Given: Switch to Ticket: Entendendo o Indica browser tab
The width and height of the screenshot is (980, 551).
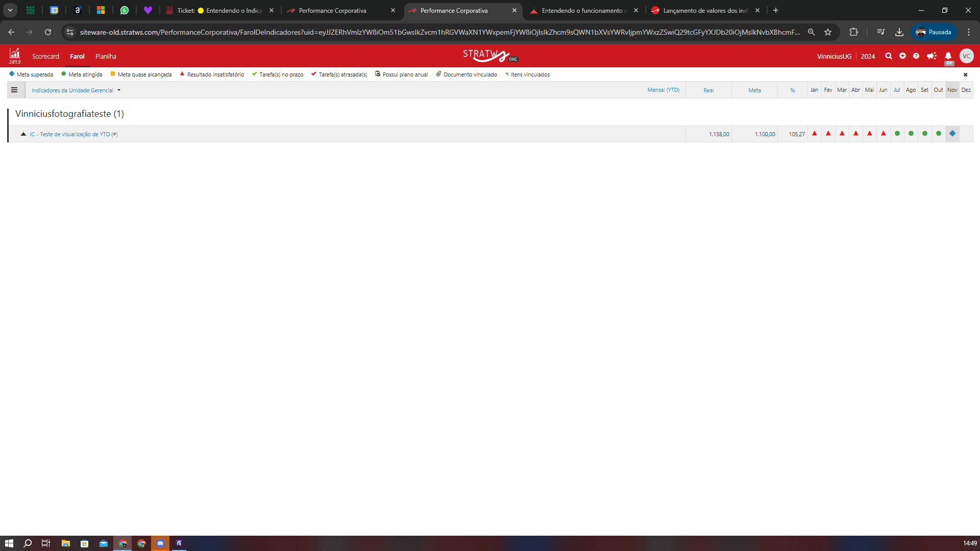Looking at the screenshot, I should point(220,10).
